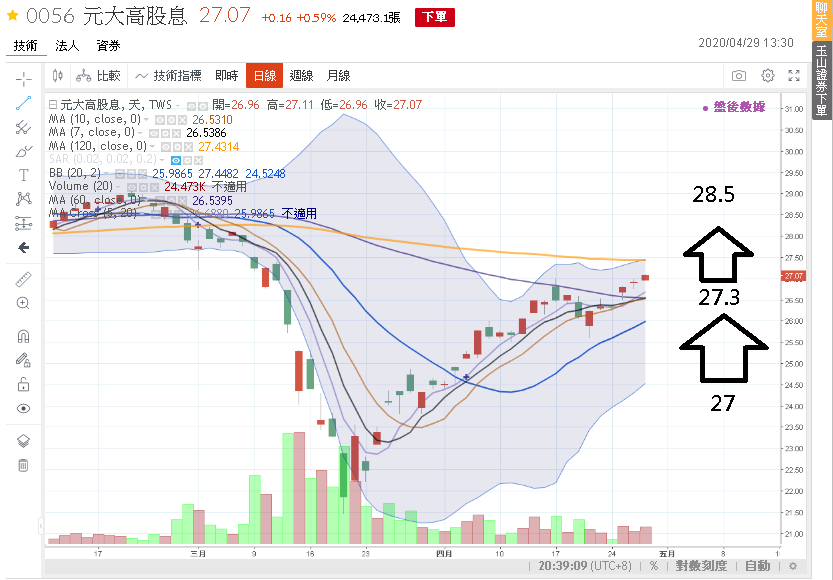Show the hidden SAR indicator eye
Screen dimensions: 833x580
[176, 160]
